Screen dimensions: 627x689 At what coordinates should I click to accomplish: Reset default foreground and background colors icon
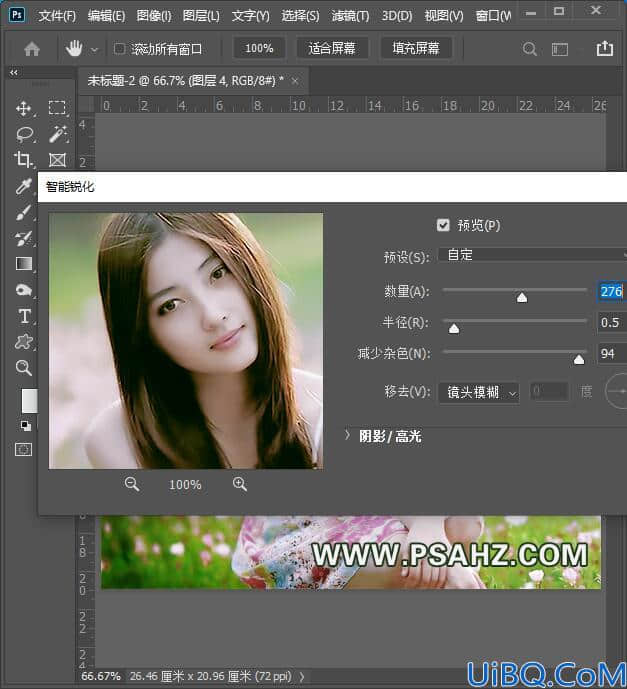[25, 425]
